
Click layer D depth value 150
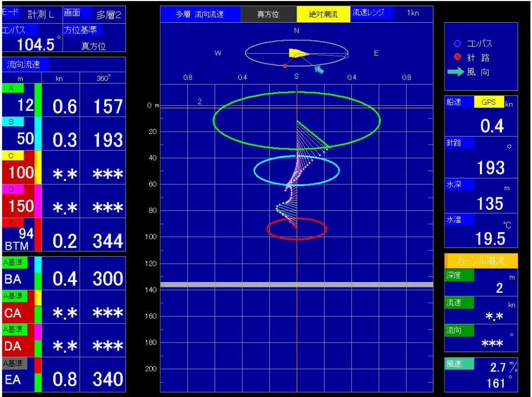21,206
